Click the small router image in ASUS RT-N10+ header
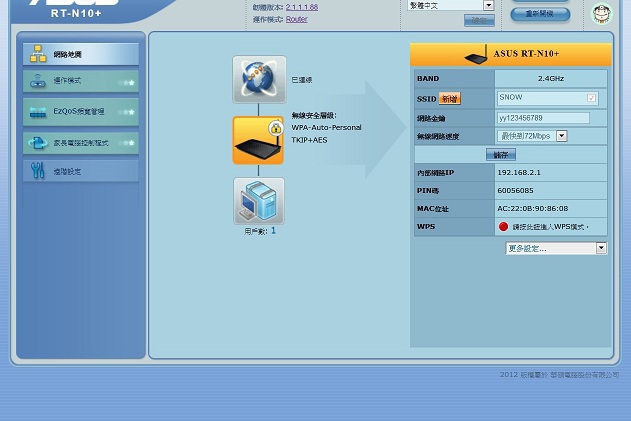 point(476,55)
